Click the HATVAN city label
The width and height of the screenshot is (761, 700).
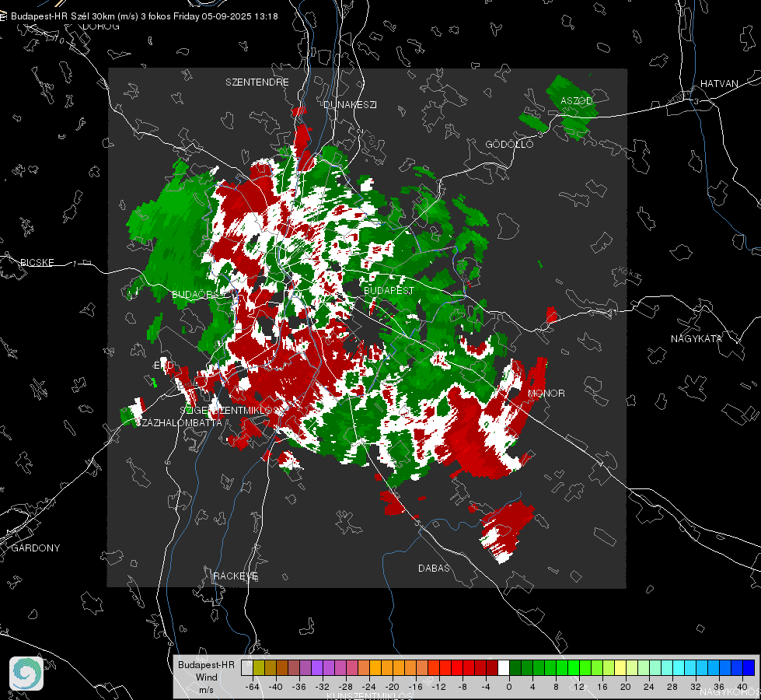coord(719,83)
